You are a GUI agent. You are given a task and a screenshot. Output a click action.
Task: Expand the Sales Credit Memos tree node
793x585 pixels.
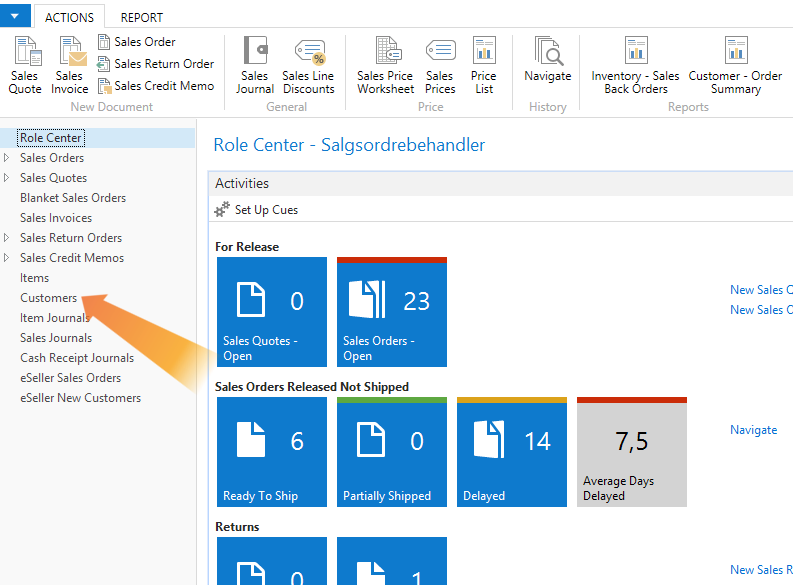point(7,258)
